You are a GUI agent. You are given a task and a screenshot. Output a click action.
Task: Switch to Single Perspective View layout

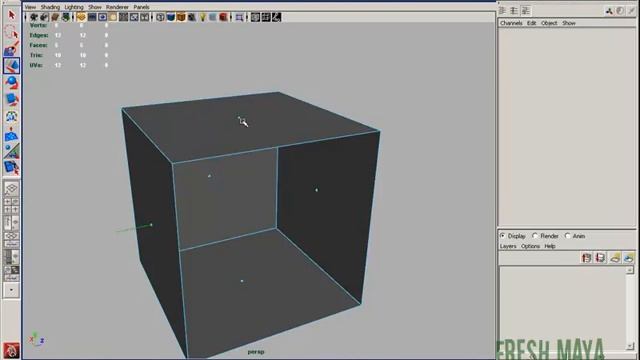pyautogui.click(x=11, y=188)
